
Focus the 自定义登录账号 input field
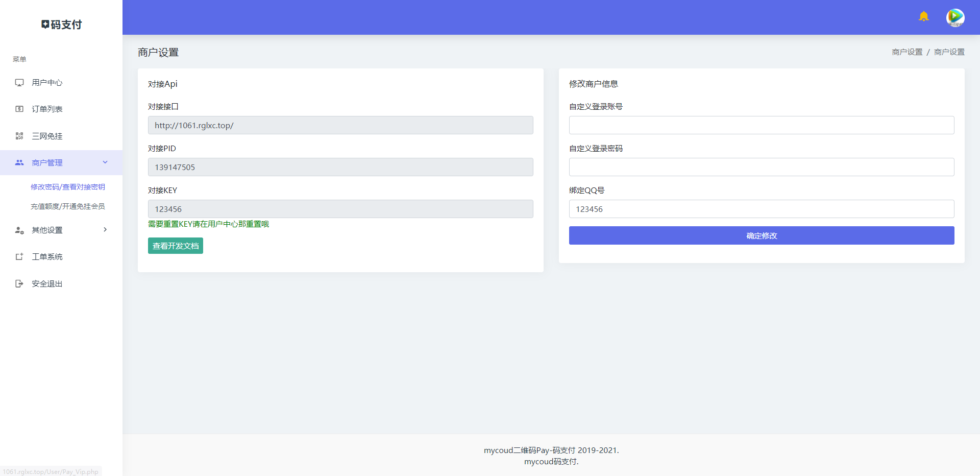[x=761, y=125]
